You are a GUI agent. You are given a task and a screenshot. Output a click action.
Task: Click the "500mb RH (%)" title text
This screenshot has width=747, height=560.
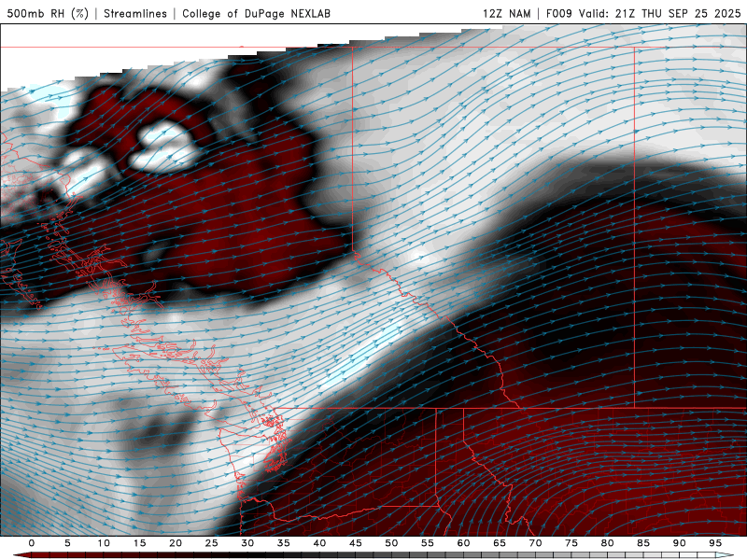(x=48, y=13)
